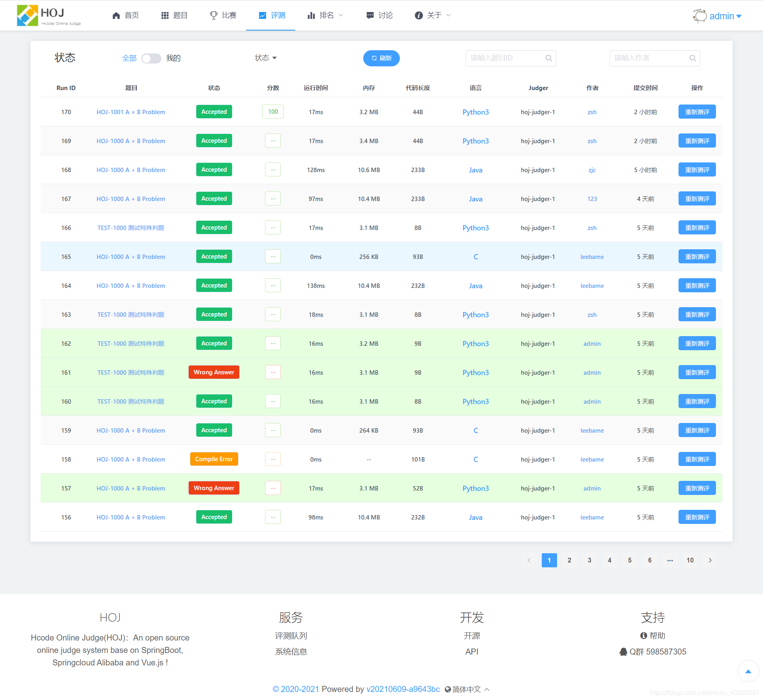Click the previous page arrow
The image size is (763, 700).
(529, 560)
